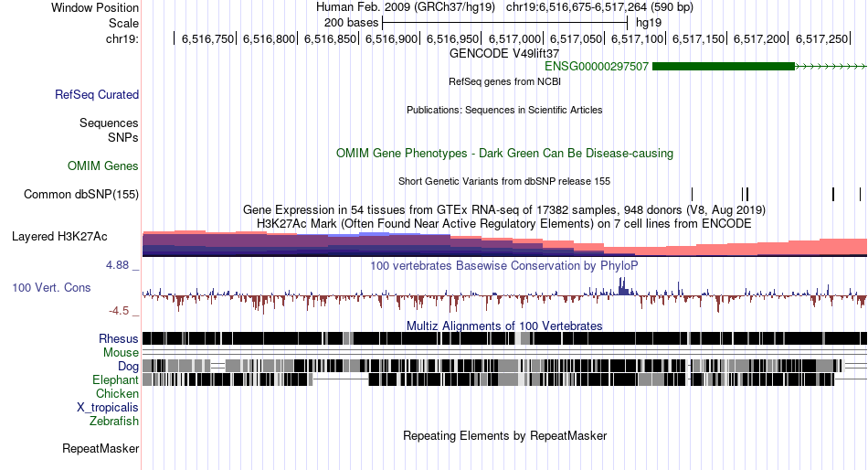This screenshot has height=470, width=868.
Task: Click the first dbSNP variant tick mark
Action: coord(692,194)
